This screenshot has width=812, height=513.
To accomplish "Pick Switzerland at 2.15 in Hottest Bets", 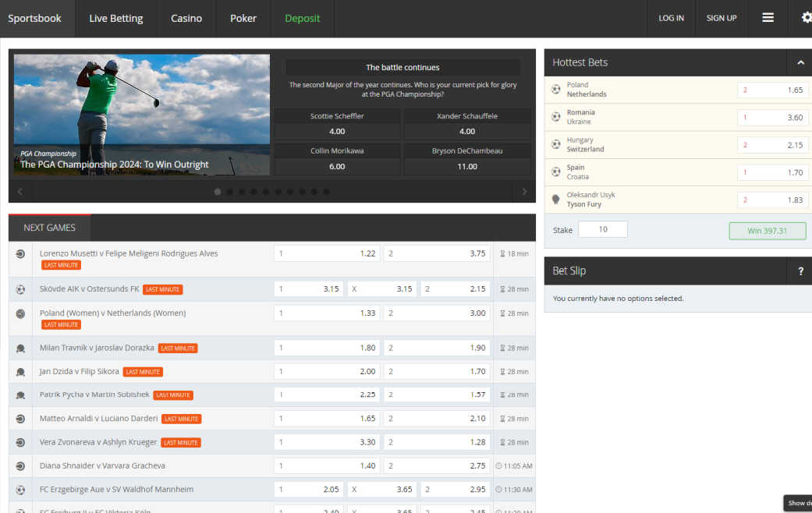I will point(772,145).
